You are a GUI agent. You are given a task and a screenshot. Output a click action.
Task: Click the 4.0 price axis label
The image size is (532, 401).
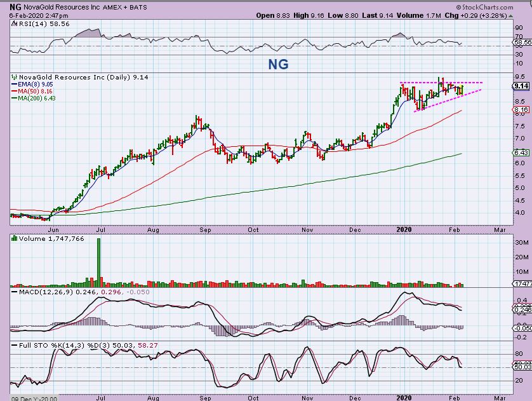pos(519,212)
